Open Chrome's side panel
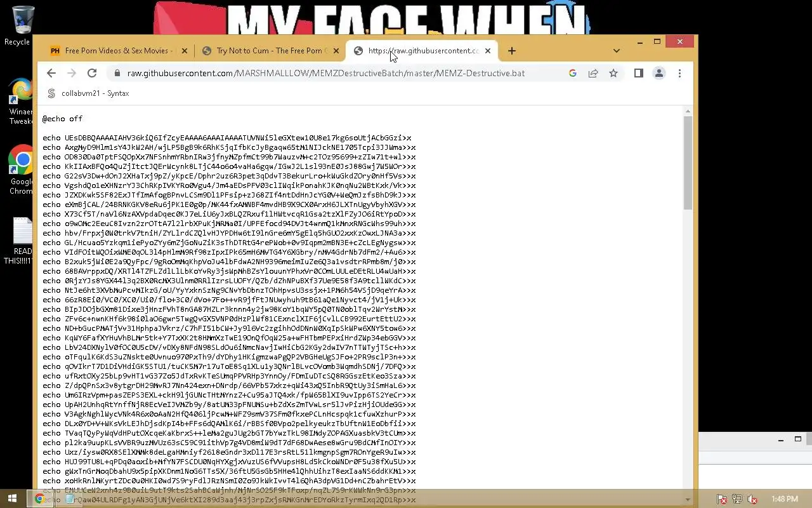This screenshot has height=508, width=812. click(x=639, y=73)
